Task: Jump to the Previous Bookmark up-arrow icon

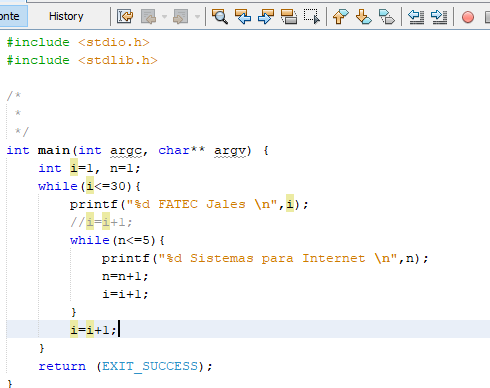Action: (x=340, y=16)
